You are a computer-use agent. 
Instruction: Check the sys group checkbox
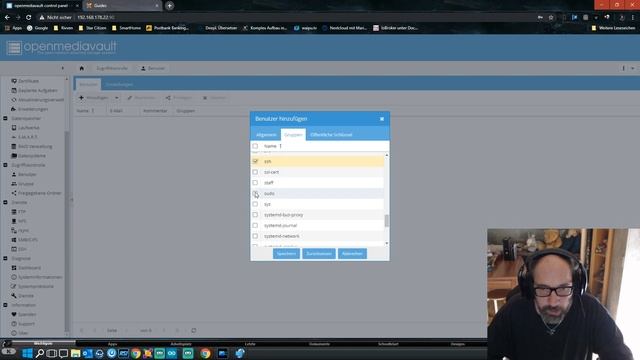(255, 204)
